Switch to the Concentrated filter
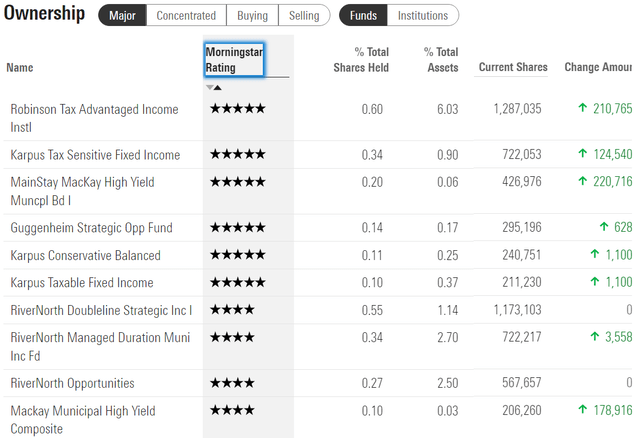This screenshot has width=640, height=438. tap(186, 16)
